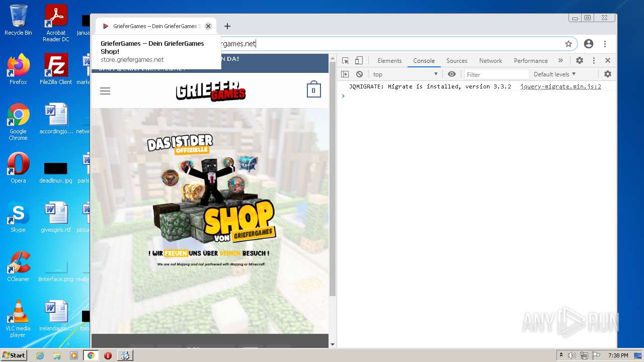Screen dimensions: 644x362
Task: Toggle live expression eye icon
Action: (x=452, y=74)
